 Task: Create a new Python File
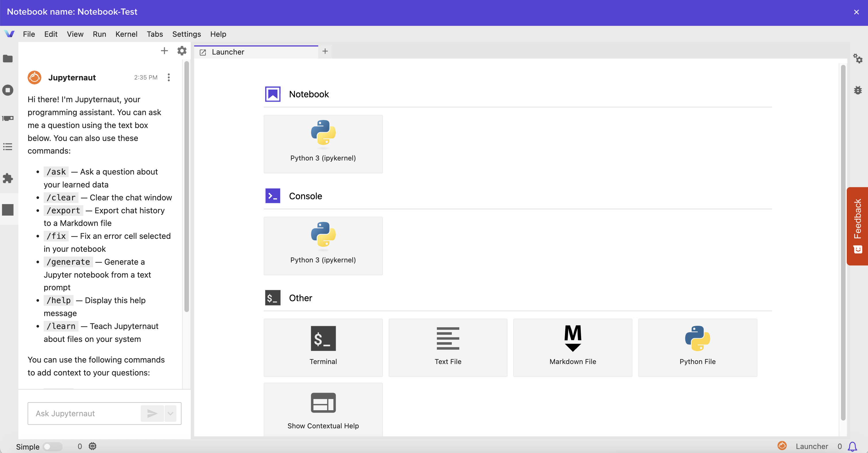coord(697,348)
